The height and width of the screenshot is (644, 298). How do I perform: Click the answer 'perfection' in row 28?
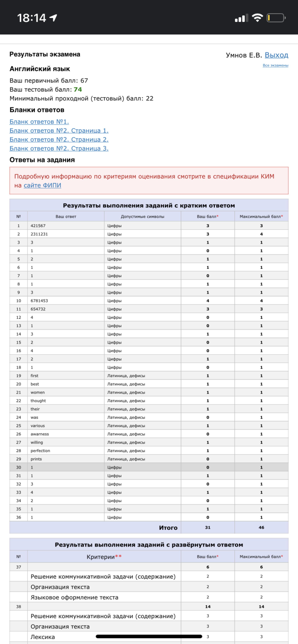click(x=40, y=451)
